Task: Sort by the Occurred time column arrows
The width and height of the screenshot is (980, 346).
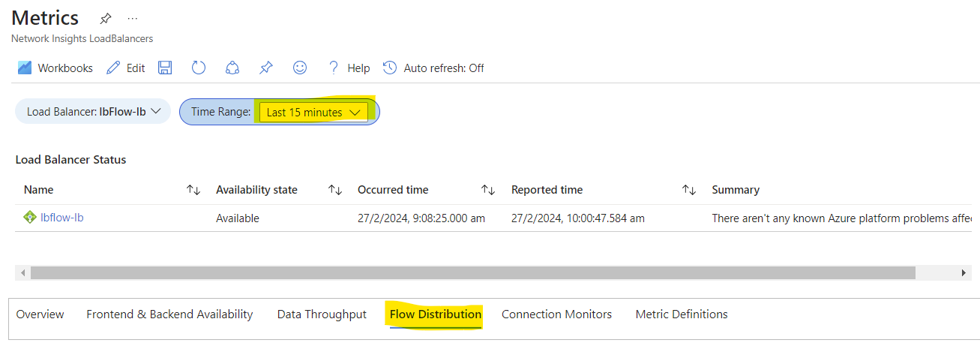Action: [x=488, y=190]
